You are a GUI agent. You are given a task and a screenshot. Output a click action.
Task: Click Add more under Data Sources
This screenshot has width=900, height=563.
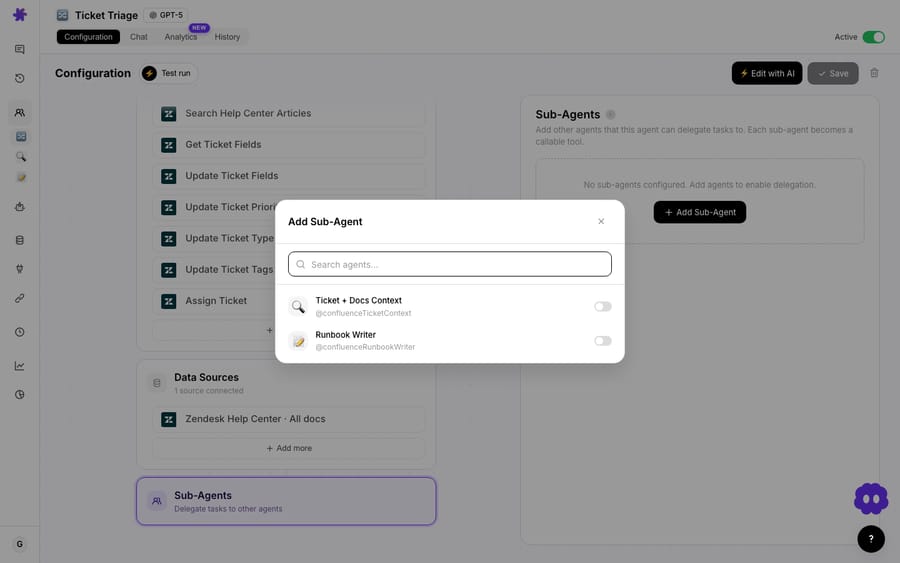pyautogui.click(x=289, y=448)
